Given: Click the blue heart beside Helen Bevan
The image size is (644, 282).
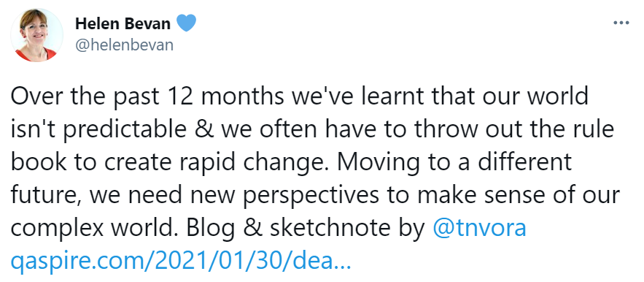Looking at the screenshot, I should click(186, 23).
